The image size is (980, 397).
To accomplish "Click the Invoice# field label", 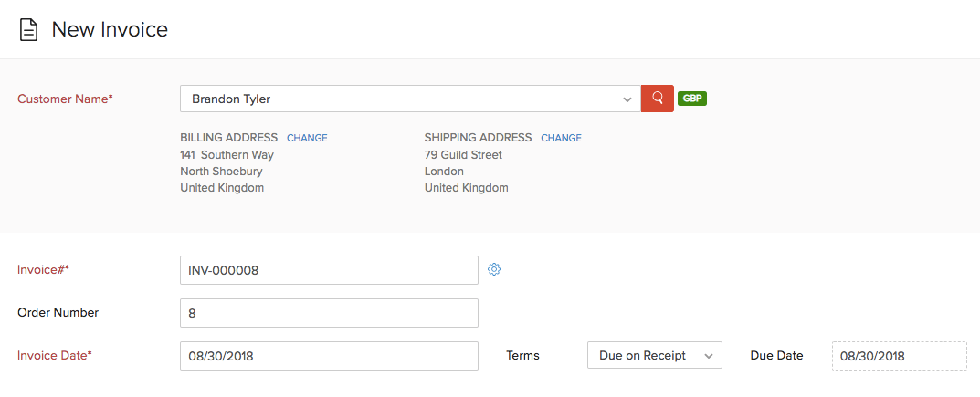I will coord(44,270).
